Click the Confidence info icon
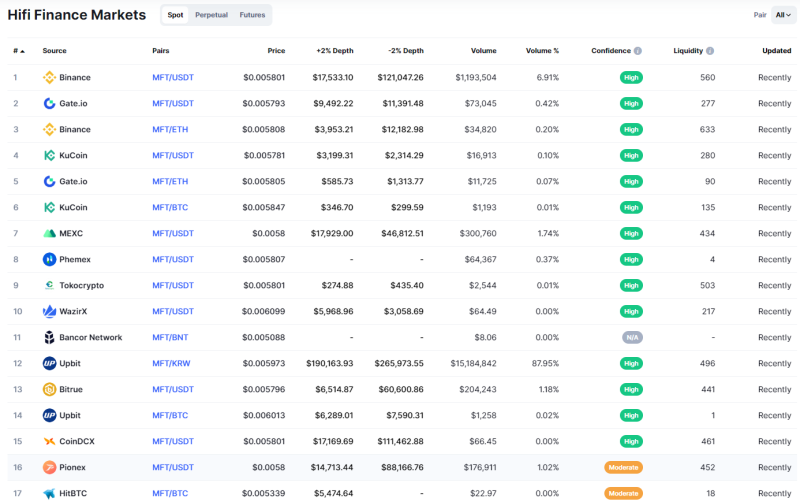Image resolution: width=800 pixels, height=502 pixels. pyautogui.click(x=638, y=51)
